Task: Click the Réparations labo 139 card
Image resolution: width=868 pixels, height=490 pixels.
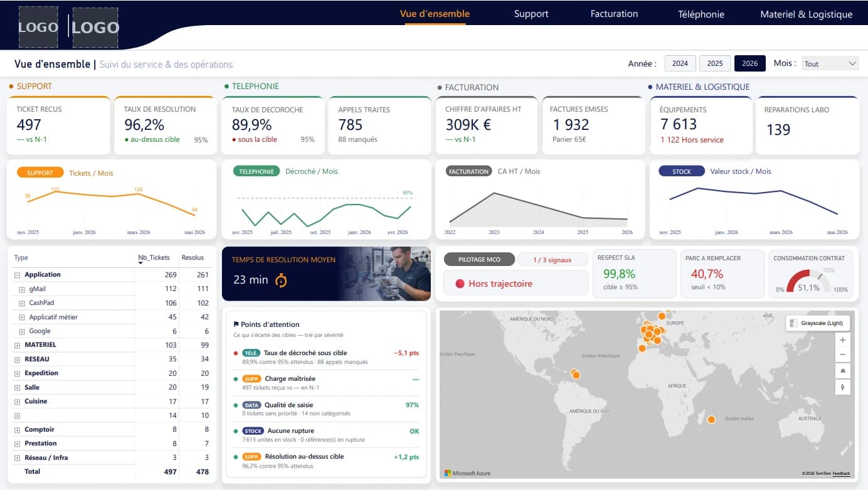Action: [807, 125]
